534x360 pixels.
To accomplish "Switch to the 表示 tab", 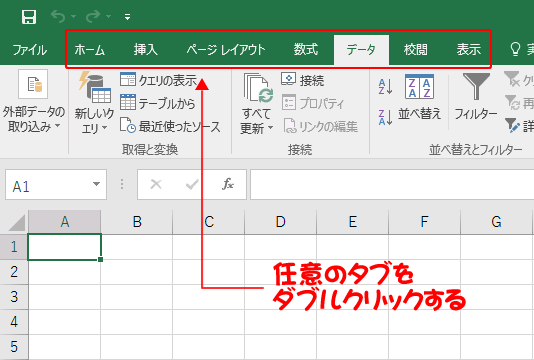I will pos(469,50).
